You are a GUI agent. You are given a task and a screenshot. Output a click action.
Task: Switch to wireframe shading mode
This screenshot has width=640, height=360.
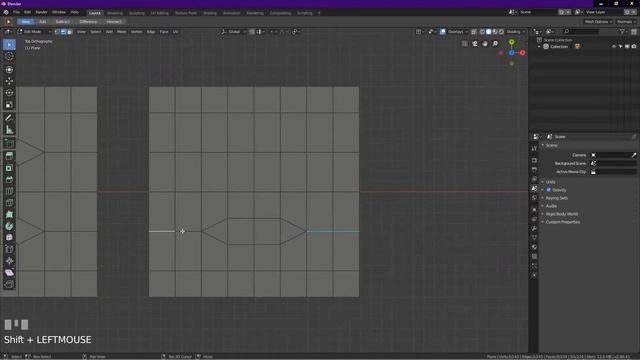coord(482,31)
